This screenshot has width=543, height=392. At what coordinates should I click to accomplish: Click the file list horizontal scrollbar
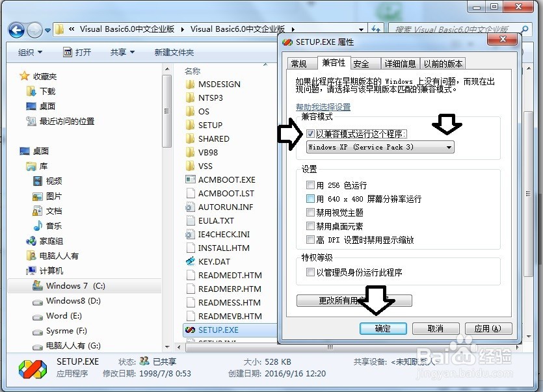329,347
